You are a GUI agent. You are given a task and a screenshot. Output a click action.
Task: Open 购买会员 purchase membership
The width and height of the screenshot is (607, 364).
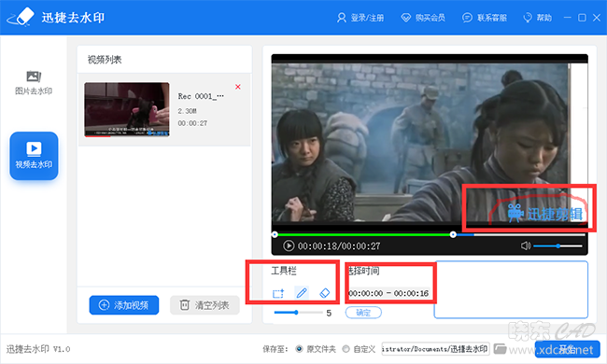pos(423,18)
